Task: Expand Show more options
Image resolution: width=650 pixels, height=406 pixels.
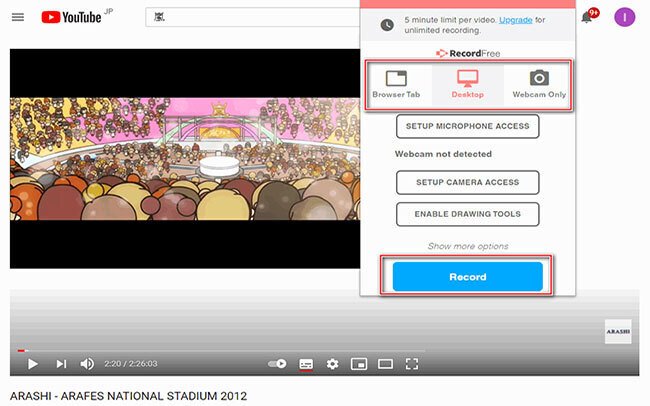Action: (468, 246)
